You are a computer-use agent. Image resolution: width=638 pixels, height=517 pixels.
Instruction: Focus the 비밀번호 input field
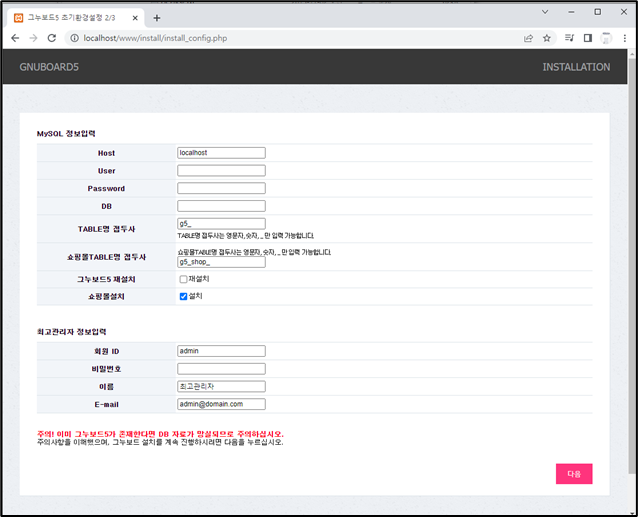(x=221, y=369)
